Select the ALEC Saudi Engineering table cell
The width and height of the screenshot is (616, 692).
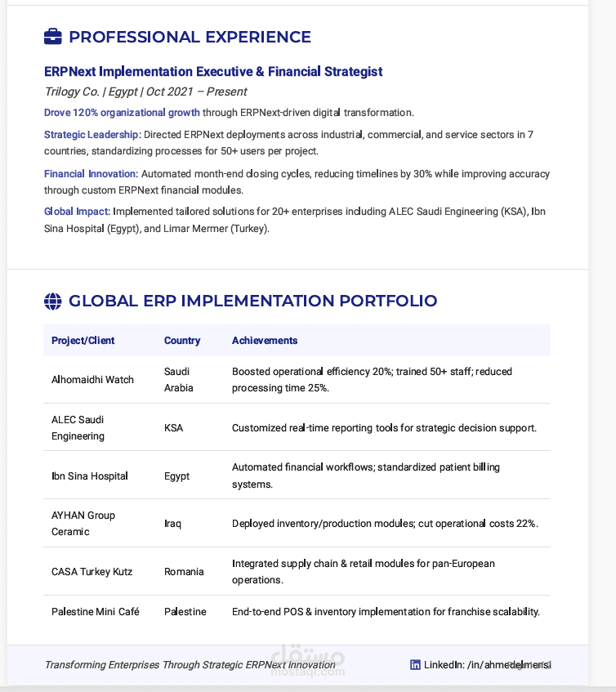(78, 427)
